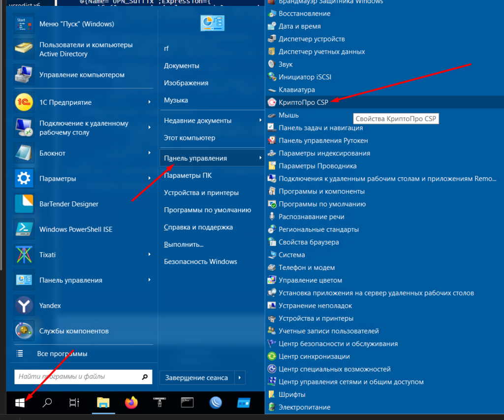Open Выполнить... from the Start menu
The height and width of the screenshot is (420, 504).
[x=184, y=244]
